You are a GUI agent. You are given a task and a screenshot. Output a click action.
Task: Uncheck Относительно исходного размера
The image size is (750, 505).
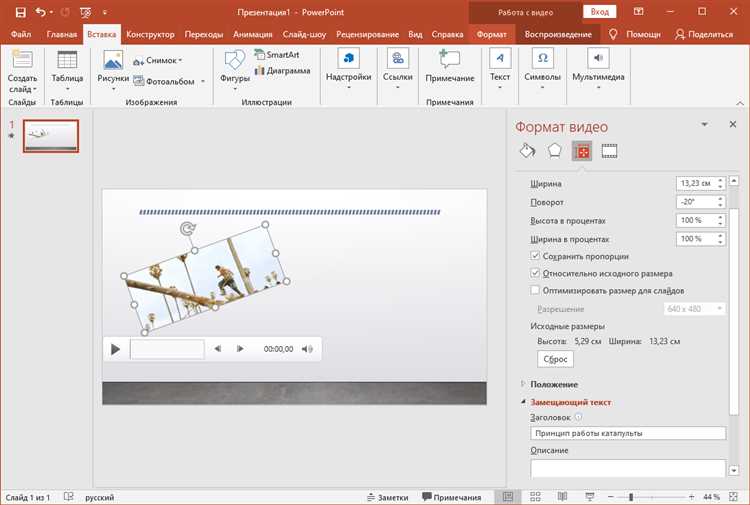(535, 273)
